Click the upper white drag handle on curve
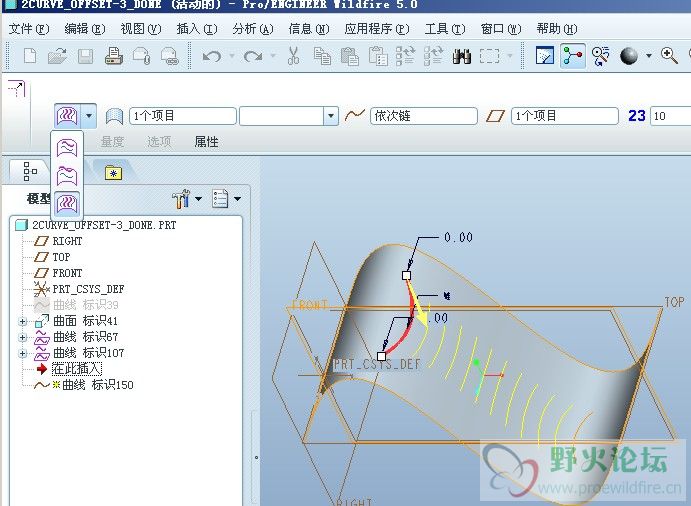 point(406,275)
